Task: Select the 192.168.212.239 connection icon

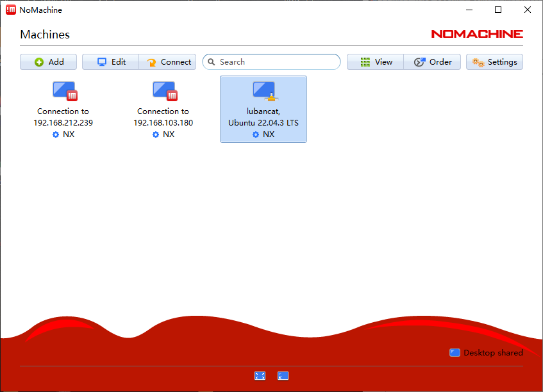Action: pos(63,91)
